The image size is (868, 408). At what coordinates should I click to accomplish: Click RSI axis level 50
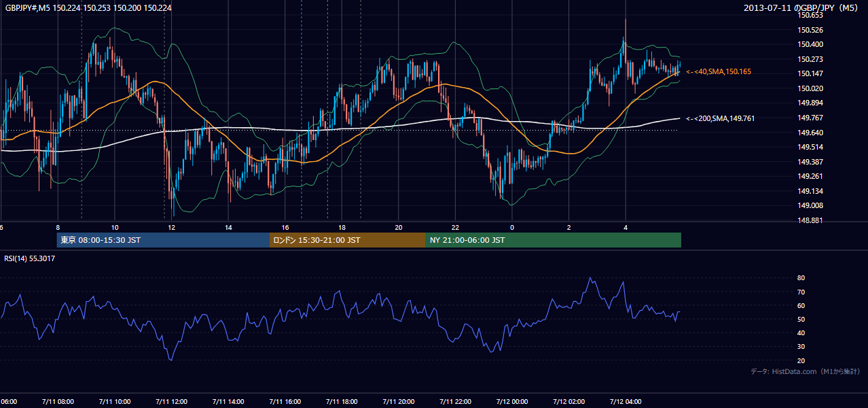tap(801, 319)
